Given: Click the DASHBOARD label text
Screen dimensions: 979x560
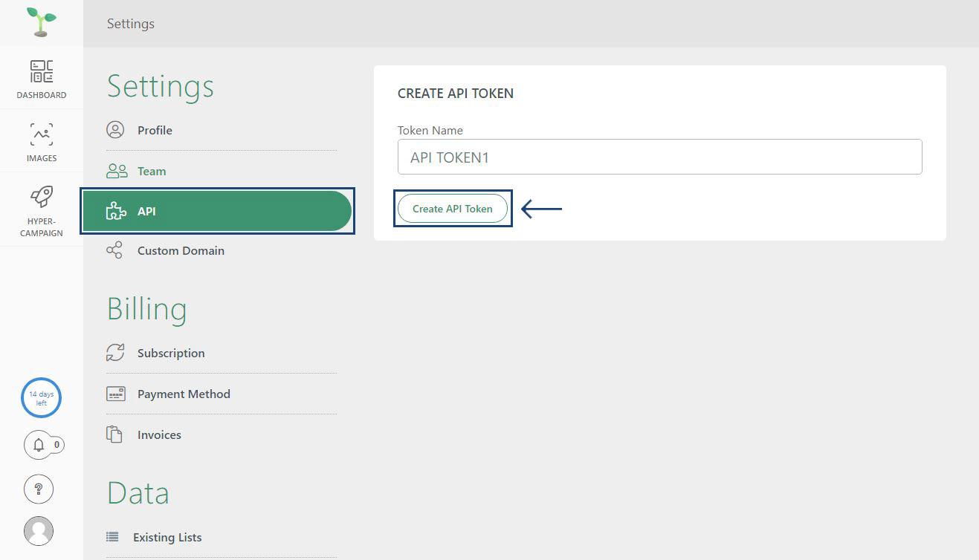Looking at the screenshot, I should click(42, 95).
